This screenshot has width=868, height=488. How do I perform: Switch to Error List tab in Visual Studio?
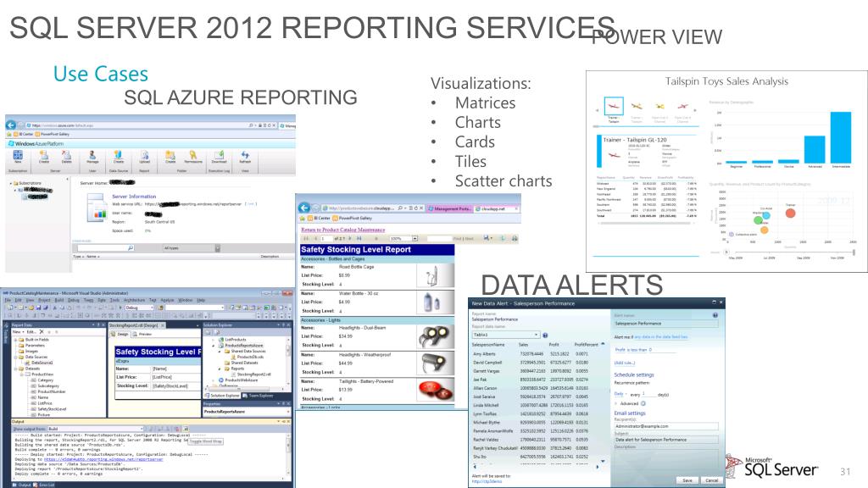(44, 485)
